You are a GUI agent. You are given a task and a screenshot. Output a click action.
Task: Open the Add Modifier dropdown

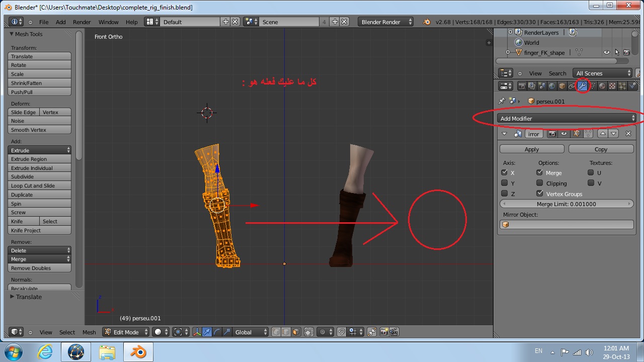pyautogui.click(x=567, y=119)
